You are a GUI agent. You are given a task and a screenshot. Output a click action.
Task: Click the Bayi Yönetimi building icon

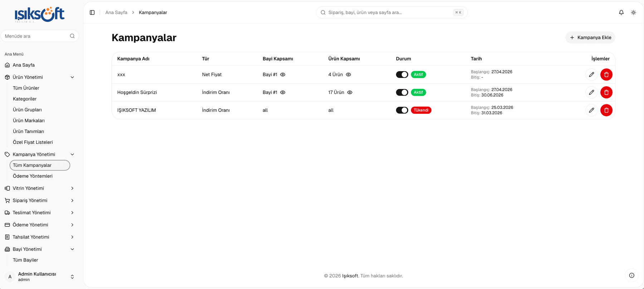7,249
